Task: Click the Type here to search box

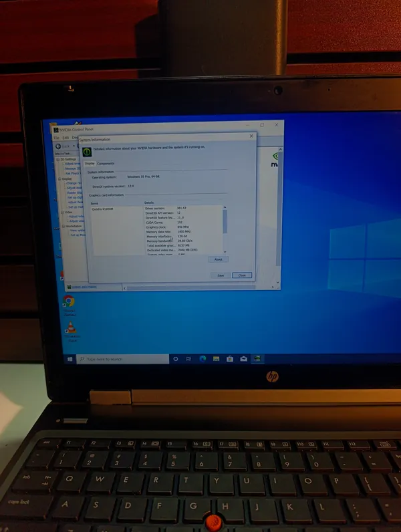Action: [120, 360]
